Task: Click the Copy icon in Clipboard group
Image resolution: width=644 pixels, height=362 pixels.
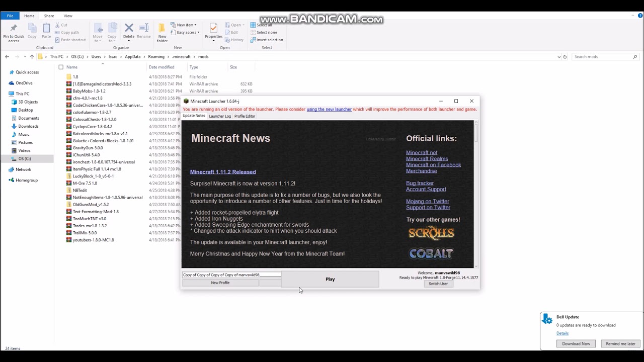Action: (32, 28)
